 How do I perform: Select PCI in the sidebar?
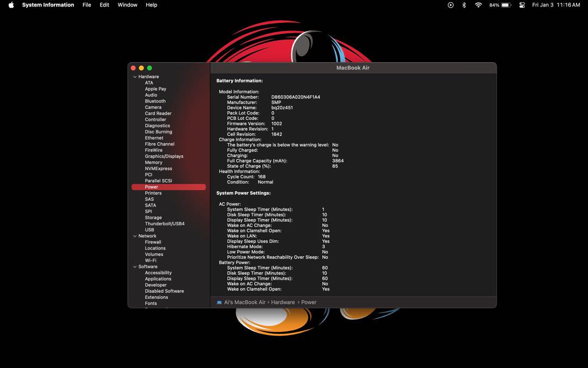click(149, 174)
